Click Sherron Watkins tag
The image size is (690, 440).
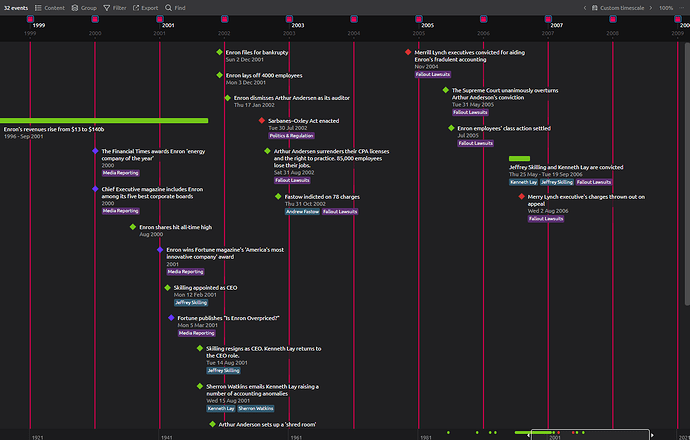click(x=256, y=409)
